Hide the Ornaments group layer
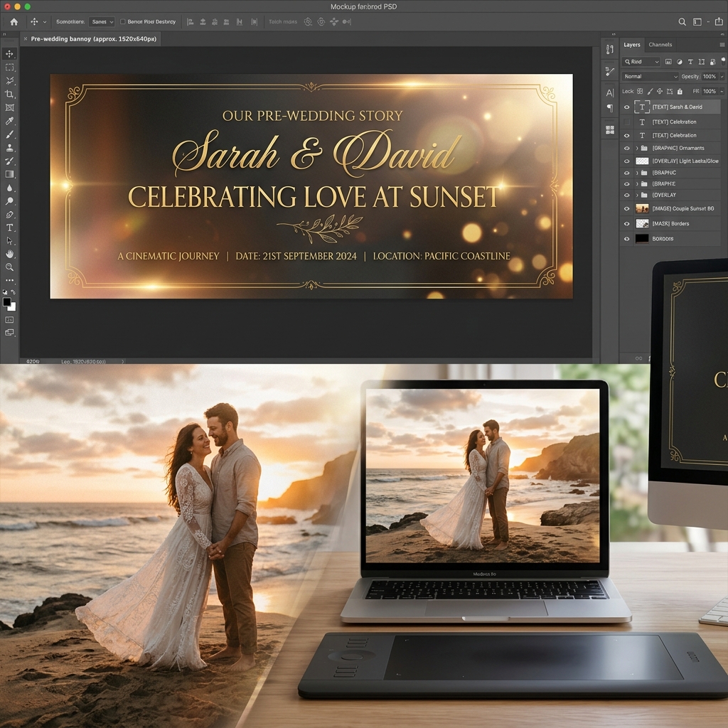Viewport: 728px width, 728px height. pos(627,148)
